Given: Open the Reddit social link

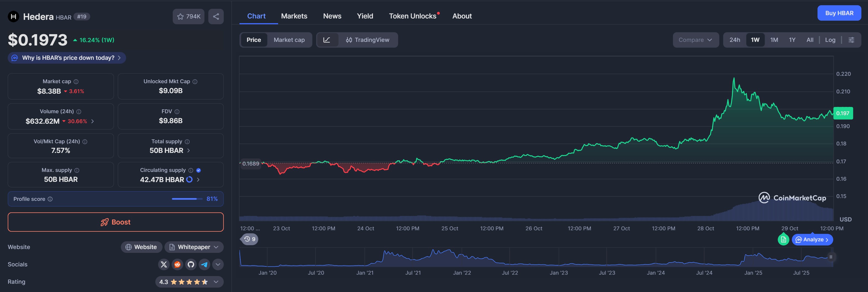Looking at the screenshot, I should (177, 264).
